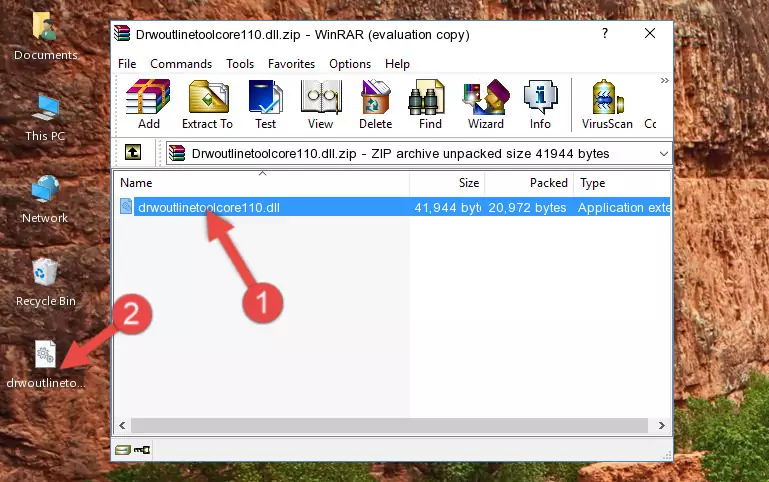
Task: Go up one folder level
Action: tap(133, 152)
